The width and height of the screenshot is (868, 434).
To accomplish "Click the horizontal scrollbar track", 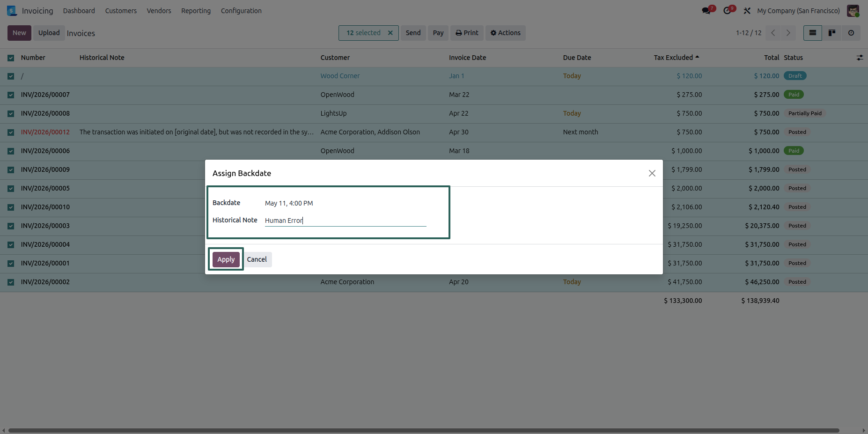I will 424,430.
